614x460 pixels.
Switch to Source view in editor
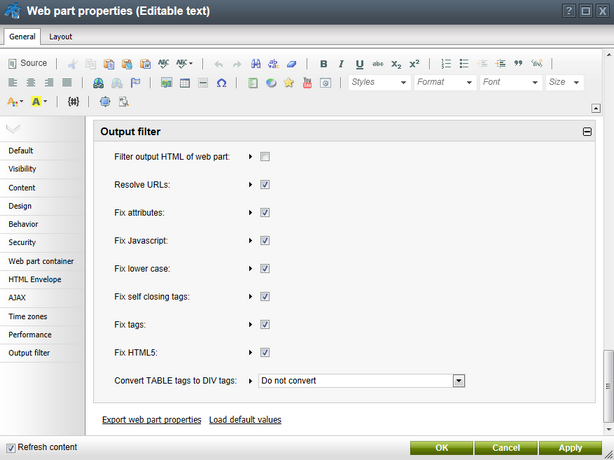27,63
